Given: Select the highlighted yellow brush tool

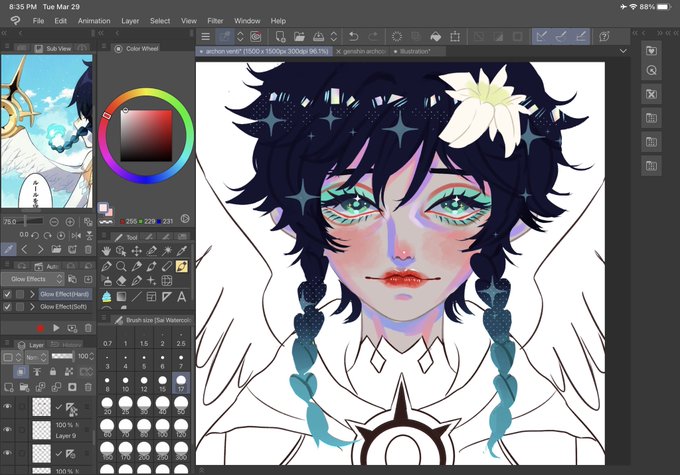Looking at the screenshot, I should tap(182, 266).
